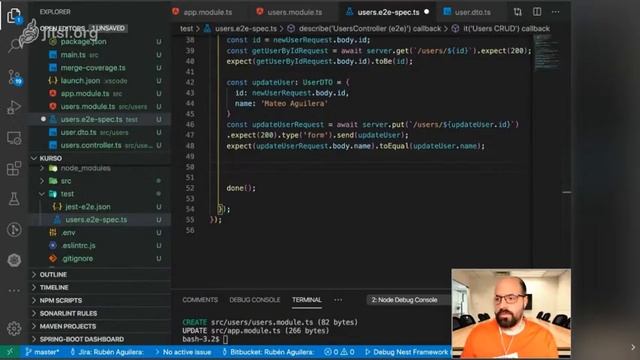Click the editor minimap preview
Viewport: 640px width, 360px height.
click(547, 53)
